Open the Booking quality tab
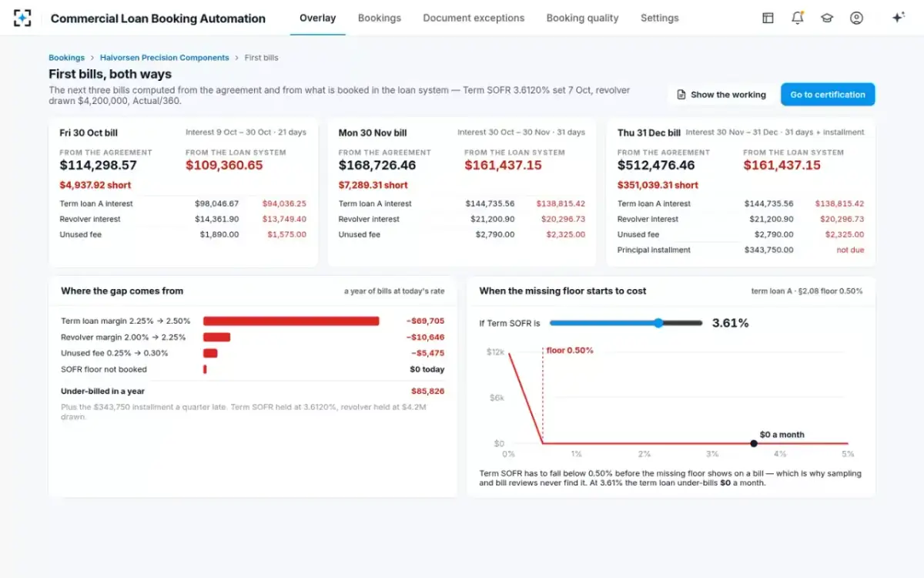This screenshot has height=578, width=924. pos(582,18)
